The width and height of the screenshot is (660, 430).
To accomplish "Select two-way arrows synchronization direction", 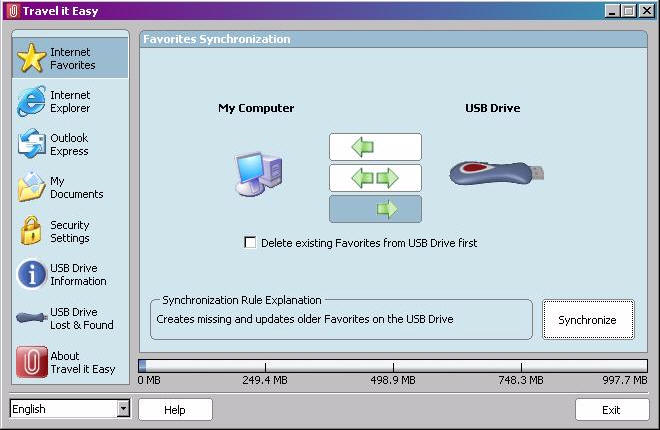I will tap(375, 178).
